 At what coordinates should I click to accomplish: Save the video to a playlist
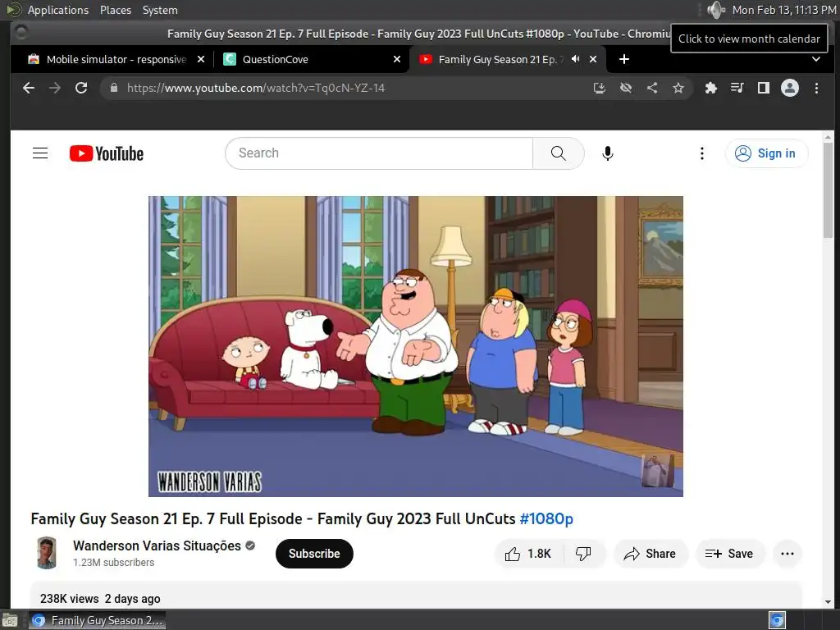(729, 554)
